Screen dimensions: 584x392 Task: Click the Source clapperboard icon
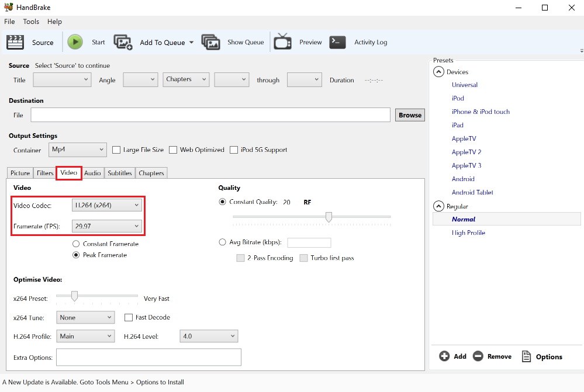(x=15, y=43)
